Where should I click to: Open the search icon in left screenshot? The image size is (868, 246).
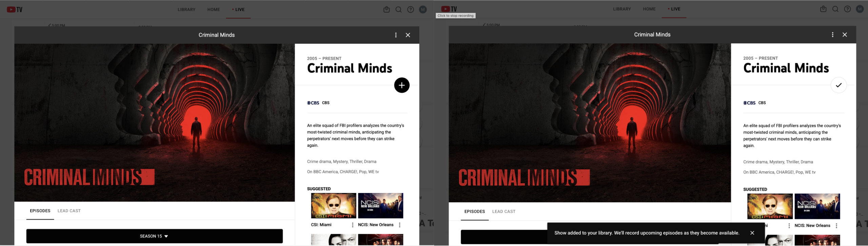[398, 10]
